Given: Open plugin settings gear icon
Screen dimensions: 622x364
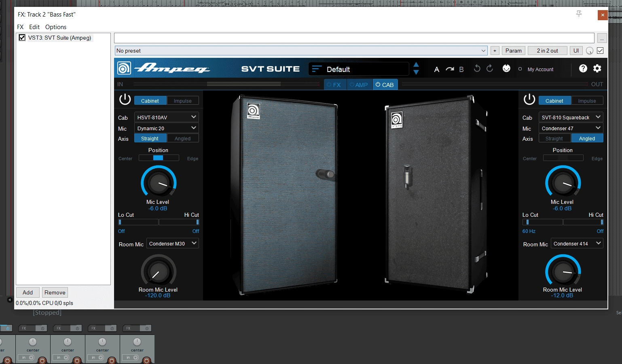Looking at the screenshot, I should [x=597, y=68].
